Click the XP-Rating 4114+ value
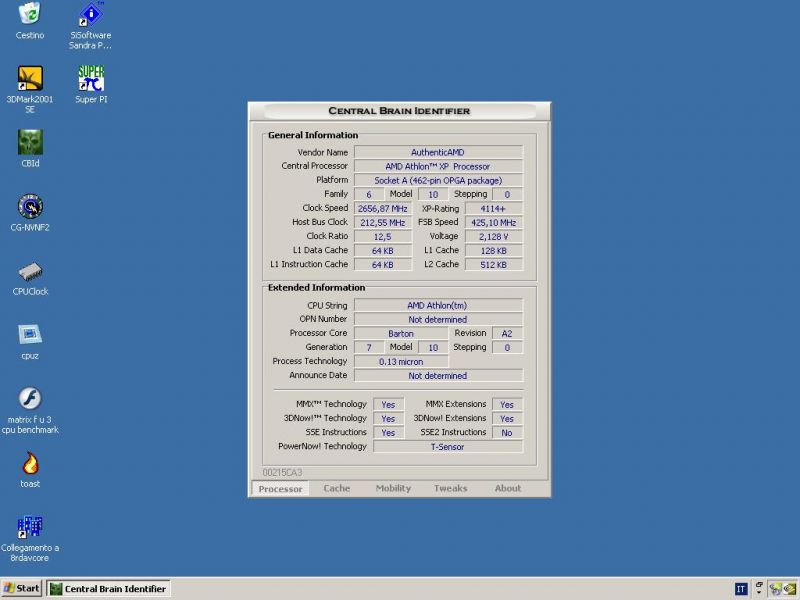 493,208
